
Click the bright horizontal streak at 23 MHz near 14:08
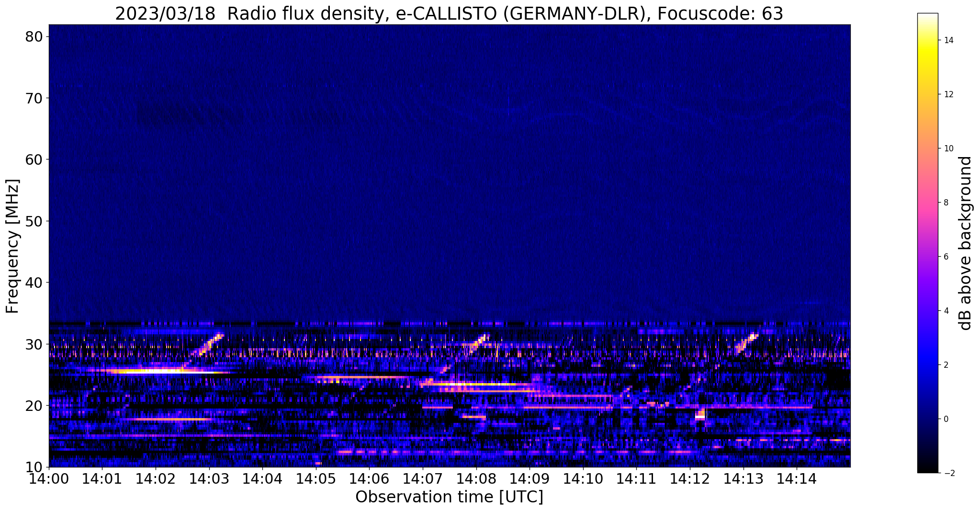(x=476, y=384)
